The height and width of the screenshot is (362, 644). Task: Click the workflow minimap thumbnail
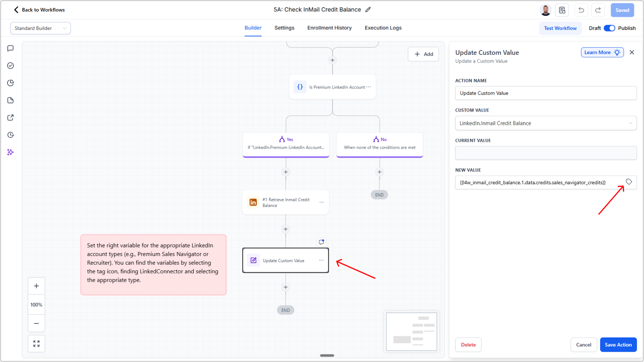[x=411, y=331]
